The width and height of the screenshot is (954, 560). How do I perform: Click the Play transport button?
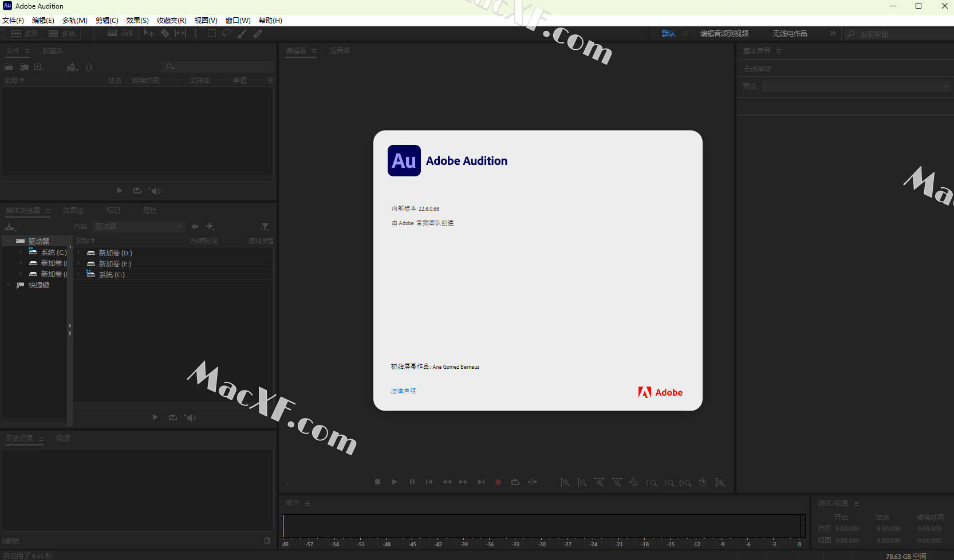pos(395,482)
